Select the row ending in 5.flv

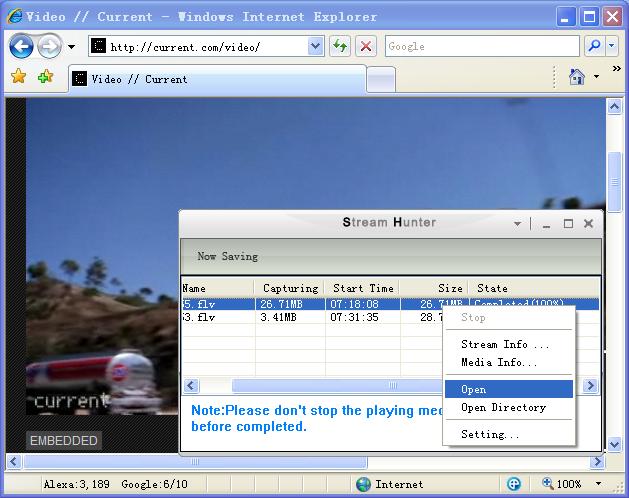click(390, 304)
